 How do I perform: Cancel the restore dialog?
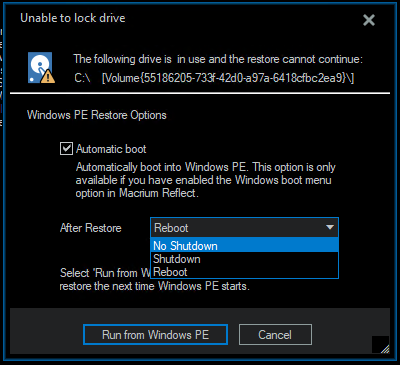(275, 334)
